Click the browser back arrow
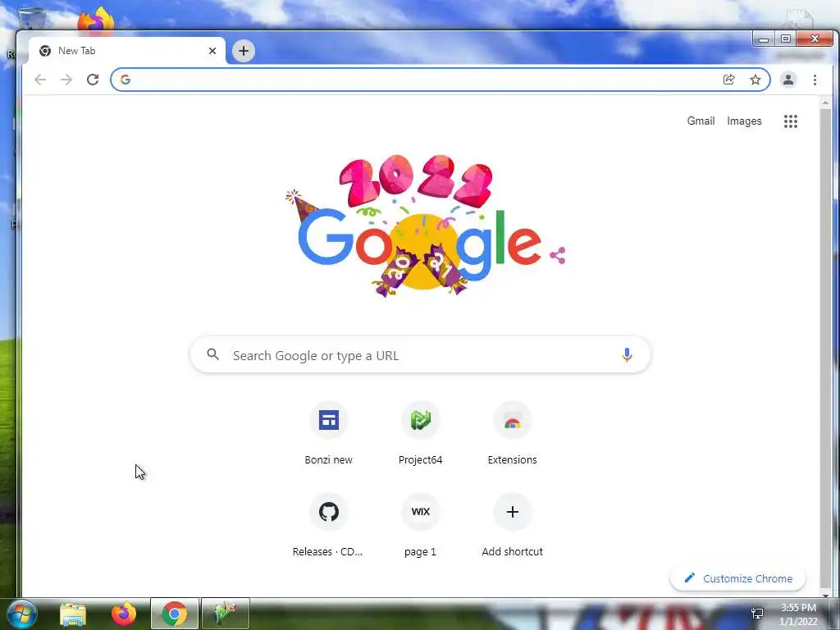Image resolution: width=840 pixels, height=630 pixels. 40,80
